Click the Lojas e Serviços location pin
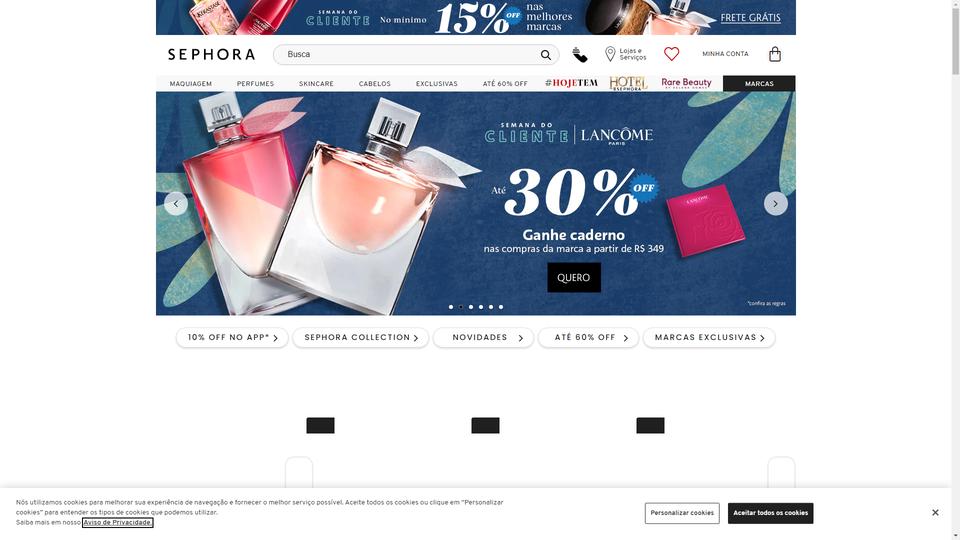The height and width of the screenshot is (540, 960). [x=610, y=54]
